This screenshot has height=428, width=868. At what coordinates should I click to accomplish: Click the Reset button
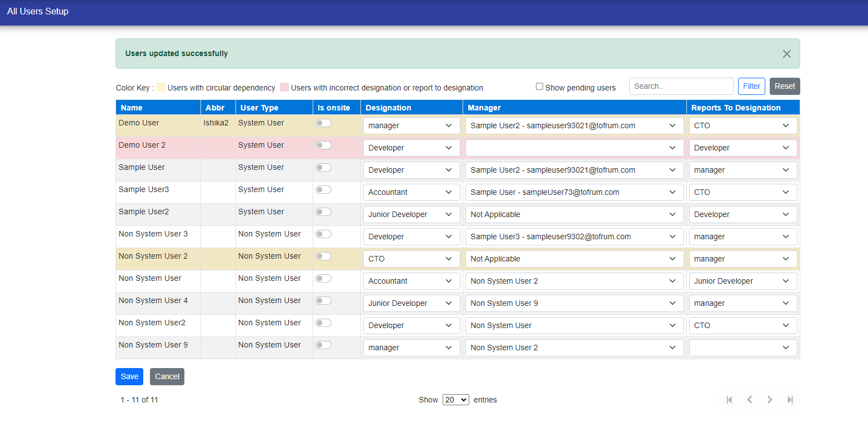[x=784, y=86]
